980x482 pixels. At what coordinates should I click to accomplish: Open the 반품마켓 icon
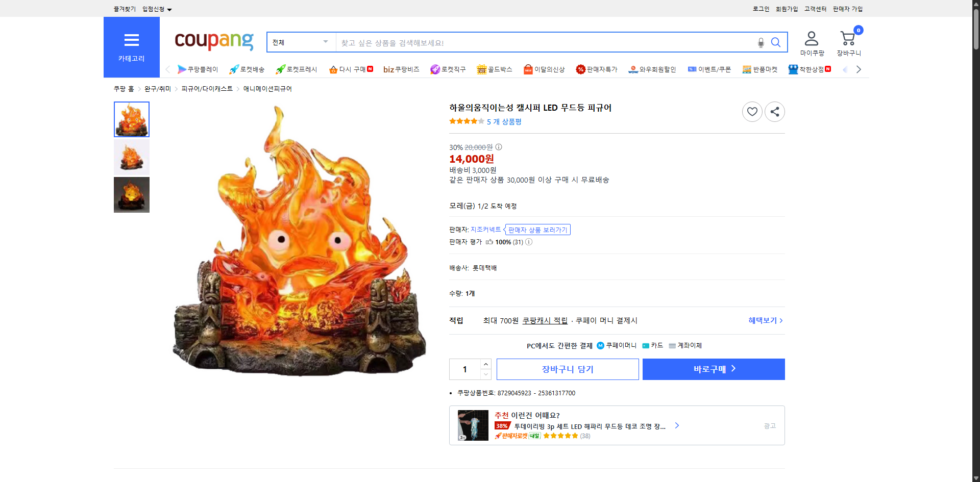tap(746, 69)
